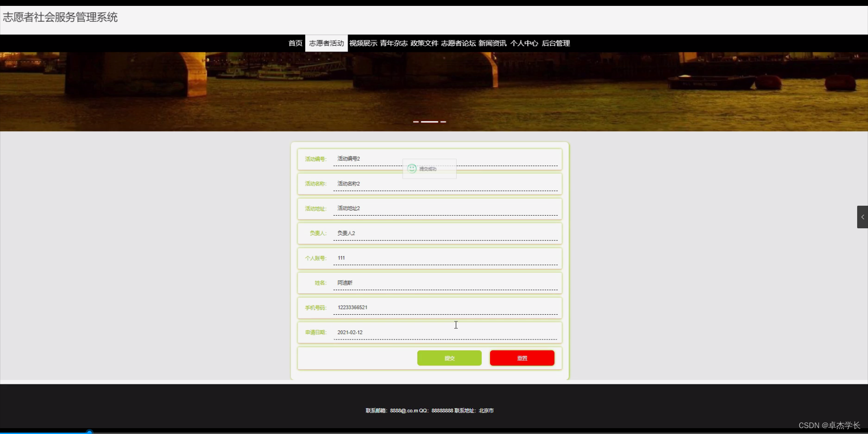Open the 志愿者活动 tab
This screenshot has height=434, width=868.
[326, 43]
